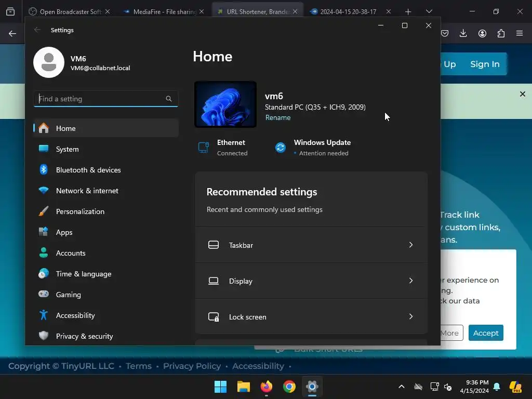
Task: Open Taskbar recommended setting
Action: pyautogui.click(x=311, y=245)
